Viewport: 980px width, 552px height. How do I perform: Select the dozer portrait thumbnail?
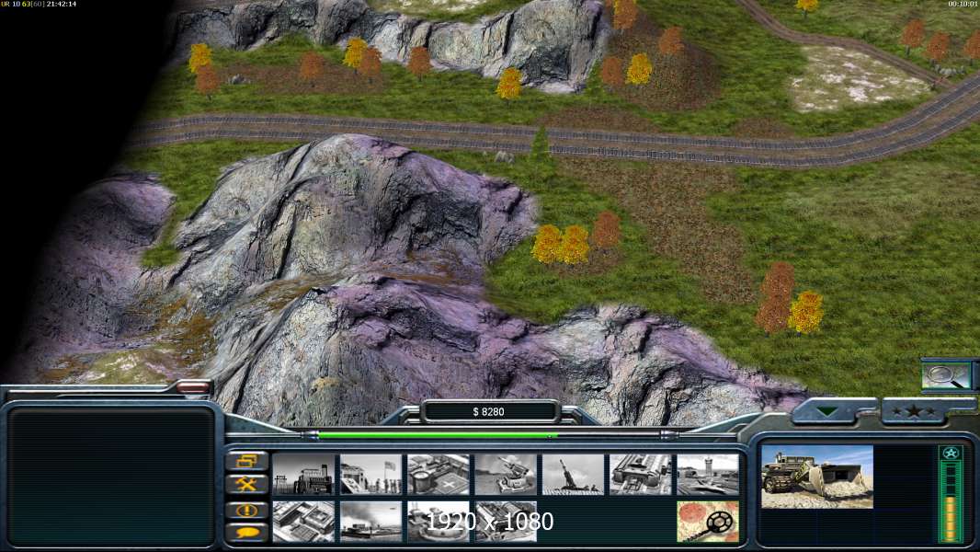[x=817, y=477]
